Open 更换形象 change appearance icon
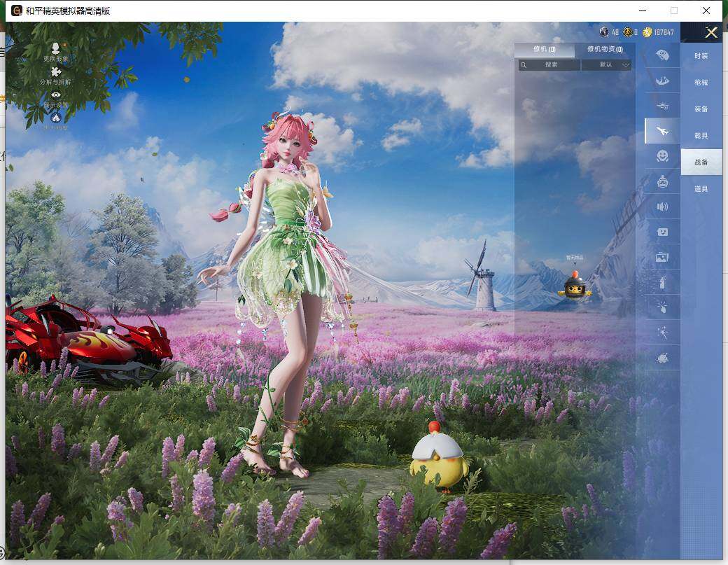 [x=56, y=48]
